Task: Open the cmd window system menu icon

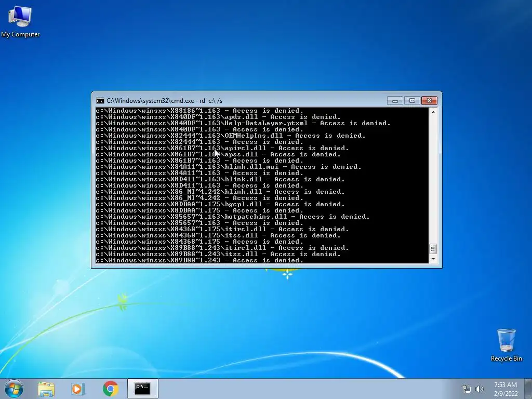Action: [x=100, y=101]
